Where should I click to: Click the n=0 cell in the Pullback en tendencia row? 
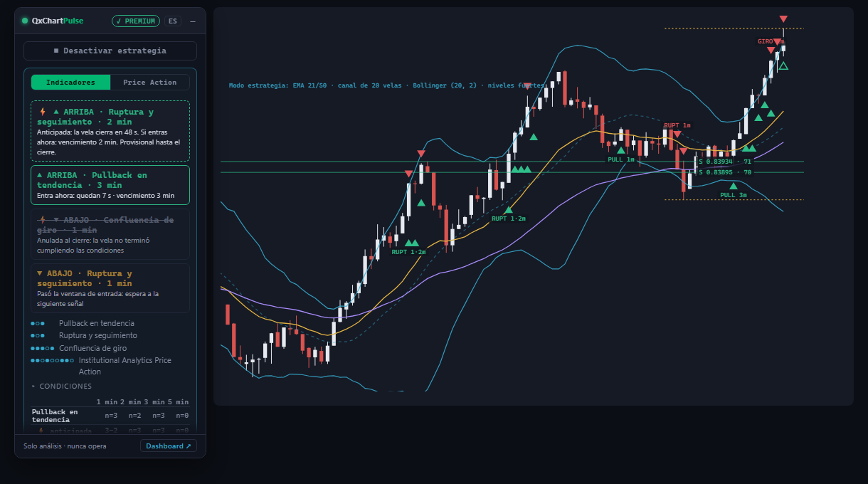[x=182, y=416]
